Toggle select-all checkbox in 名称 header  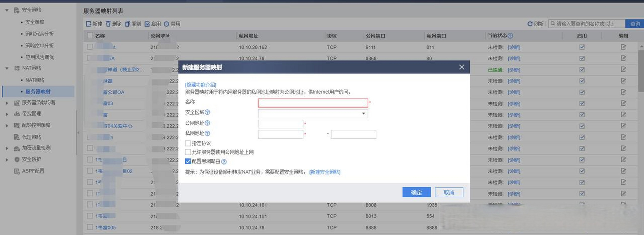pos(90,35)
